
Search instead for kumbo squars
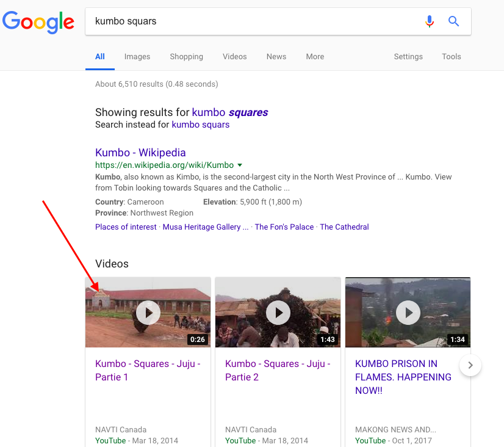201,125
